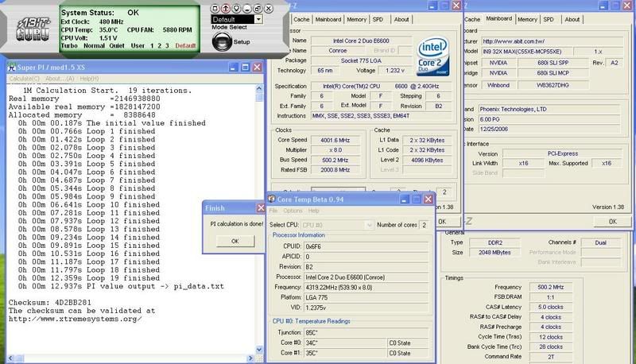Close ABIT Guru using the round X icon
This screenshot has width=636, height=364.
[x=269, y=8]
